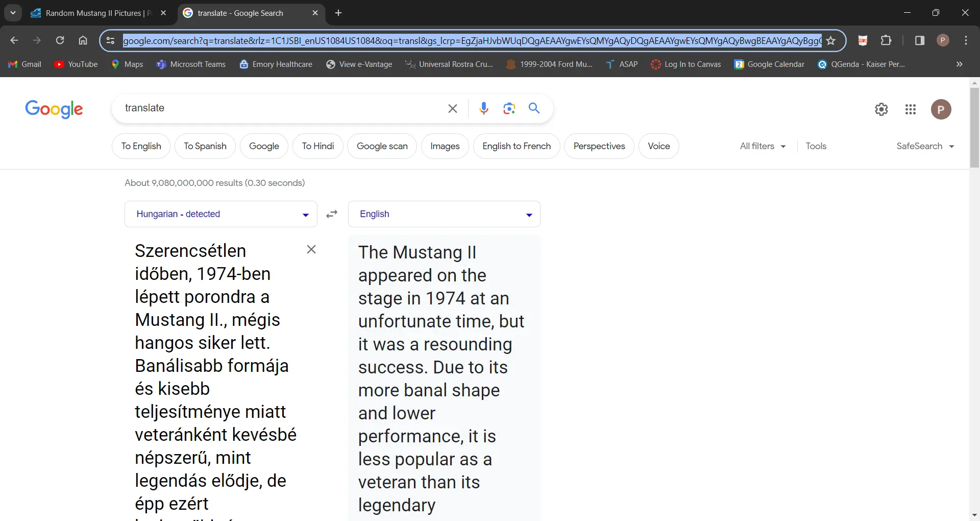The height and width of the screenshot is (521, 980).
Task: Switch to Perspectives results
Action: pyautogui.click(x=599, y=146)
